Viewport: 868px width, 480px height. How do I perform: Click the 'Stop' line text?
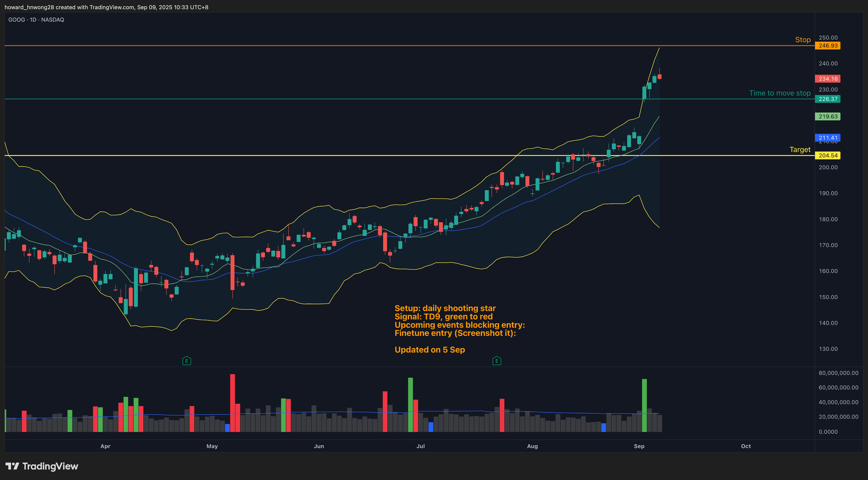point(803,40)
